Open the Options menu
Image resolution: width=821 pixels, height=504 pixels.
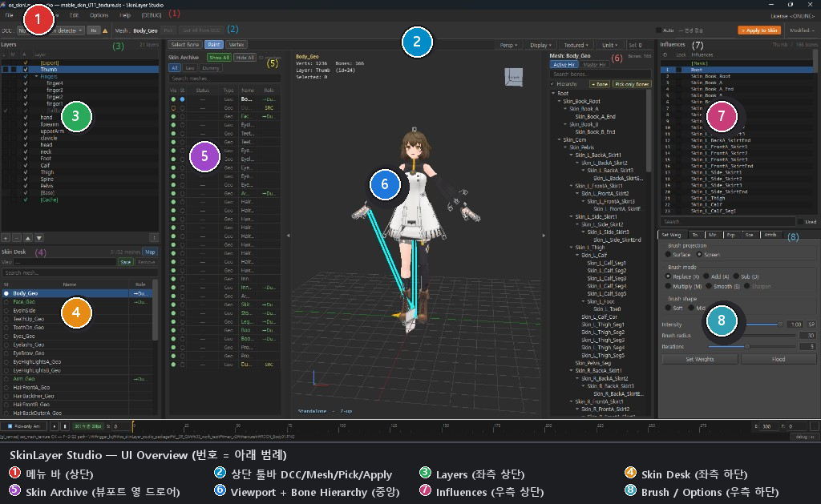point(99,16)
